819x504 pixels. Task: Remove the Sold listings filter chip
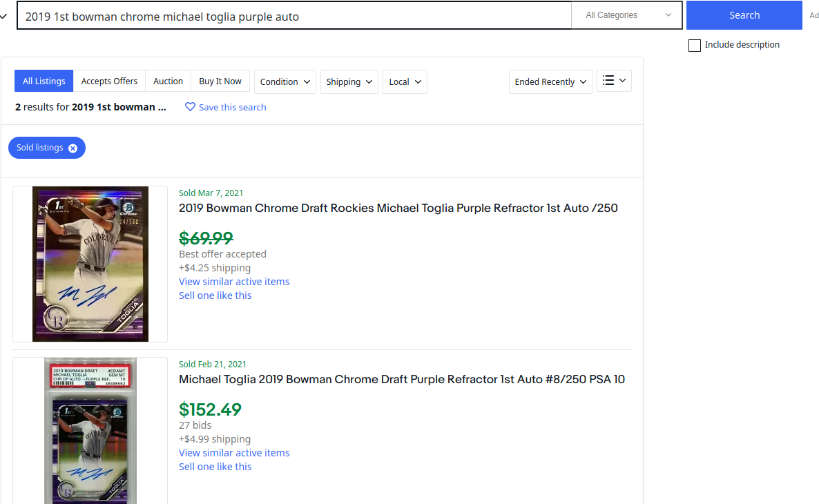73,148
